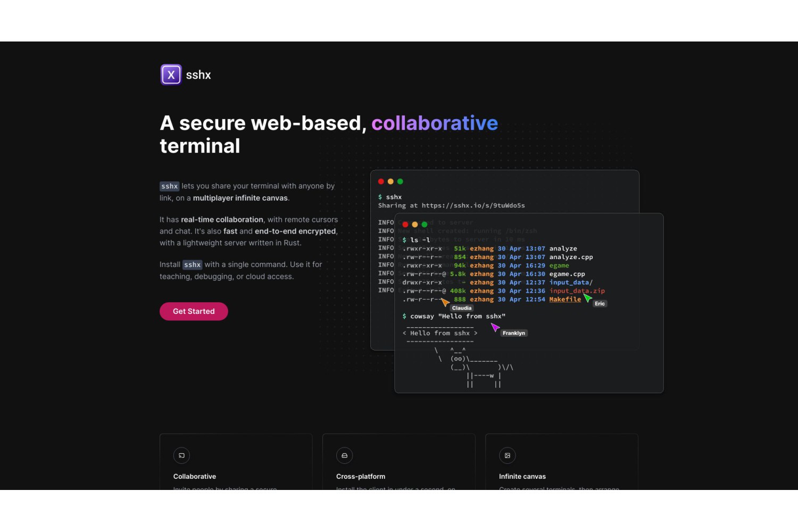Click the sharing URL https://sshx.io/s/9tuWdo5s in the terminal

pos(473,205)
